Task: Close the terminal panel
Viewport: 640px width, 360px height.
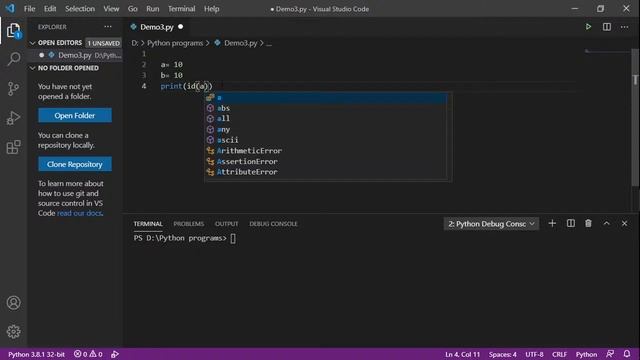Action: click(624, 223)
